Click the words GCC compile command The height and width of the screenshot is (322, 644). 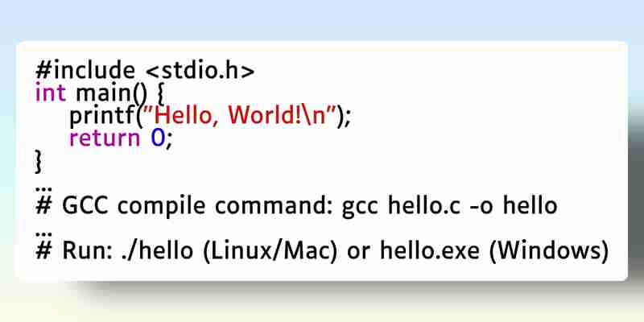pos(197,206)
